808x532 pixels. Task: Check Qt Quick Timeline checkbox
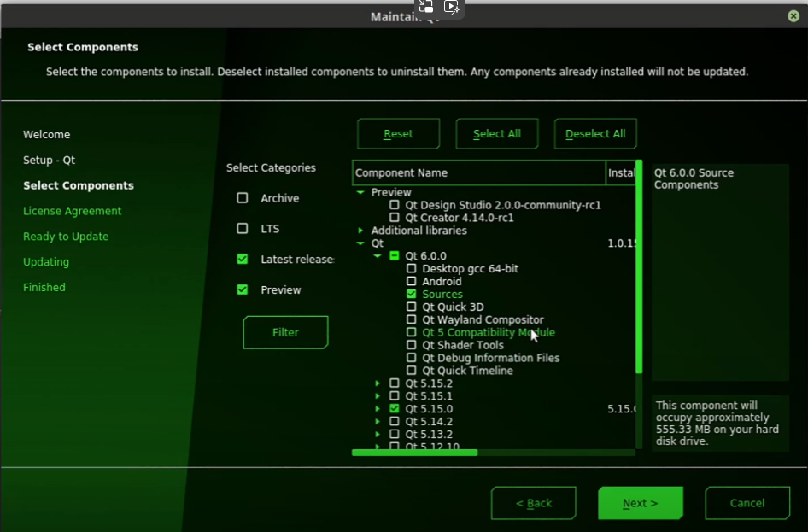411,371
